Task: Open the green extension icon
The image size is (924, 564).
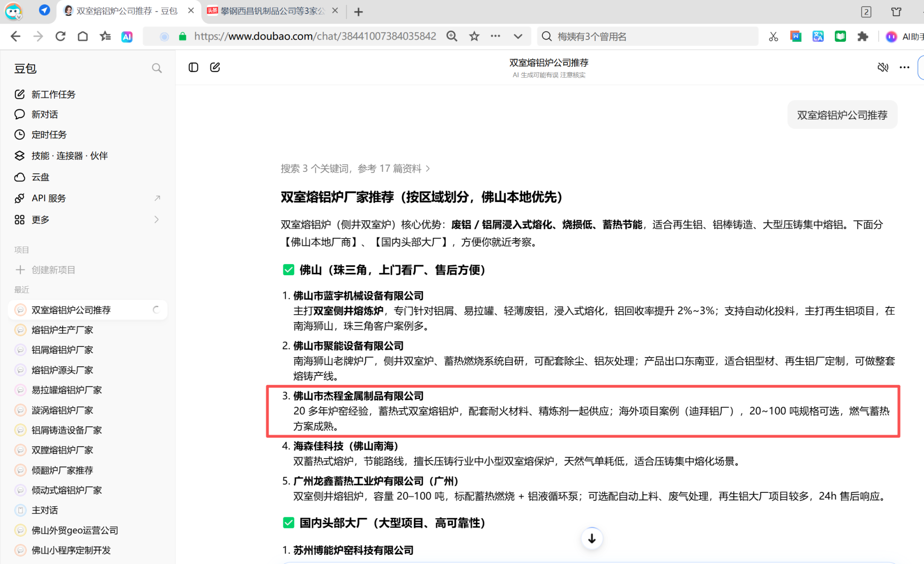Action: (840, 37)
